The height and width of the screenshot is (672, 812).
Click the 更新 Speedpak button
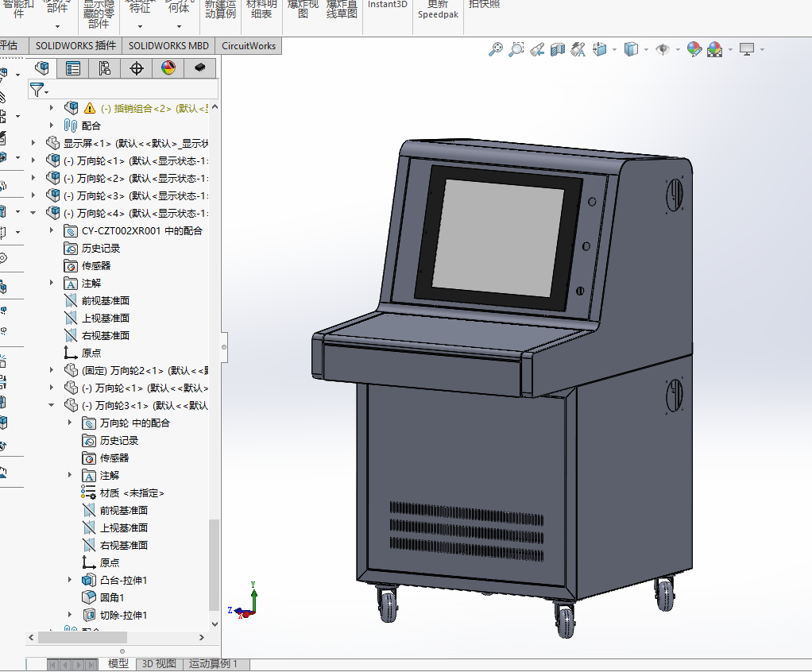(x=438, y=10)
